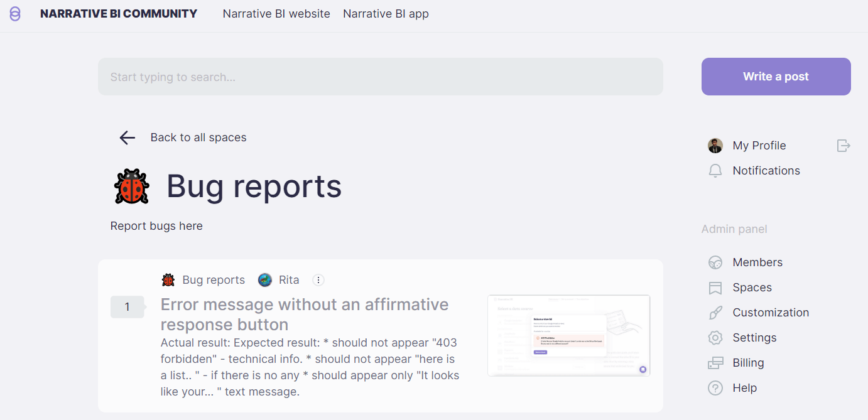The width and height of the screenshot is (868, 420).
Task: Click the post screenshot thumbnail
Action: 569,335
